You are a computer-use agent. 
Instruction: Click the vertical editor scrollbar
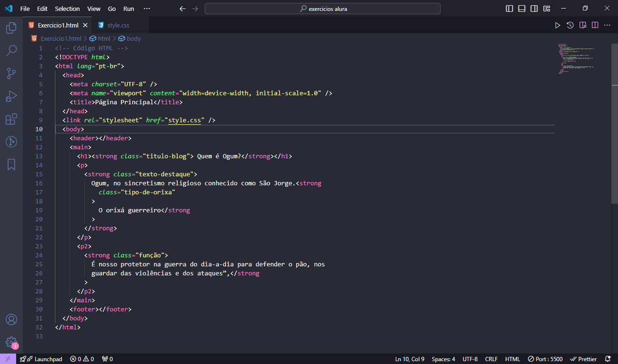[x=615, y=123]
